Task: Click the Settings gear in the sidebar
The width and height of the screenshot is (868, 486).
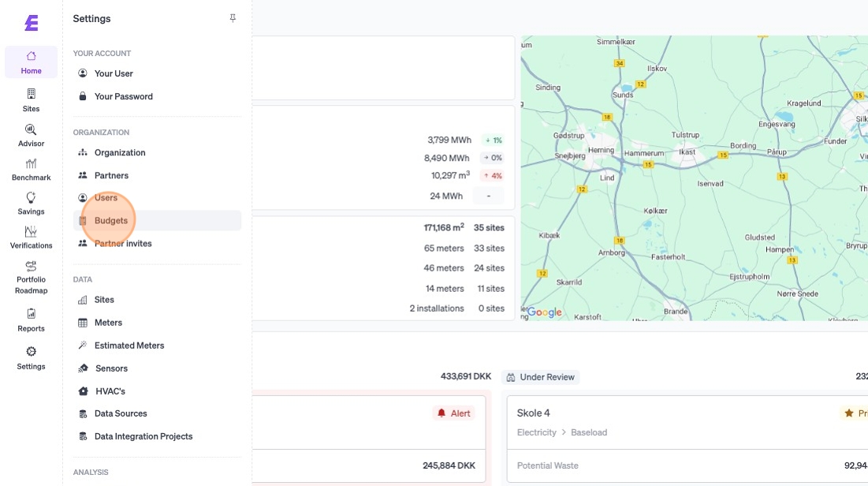Action: (x=31, y=358)
